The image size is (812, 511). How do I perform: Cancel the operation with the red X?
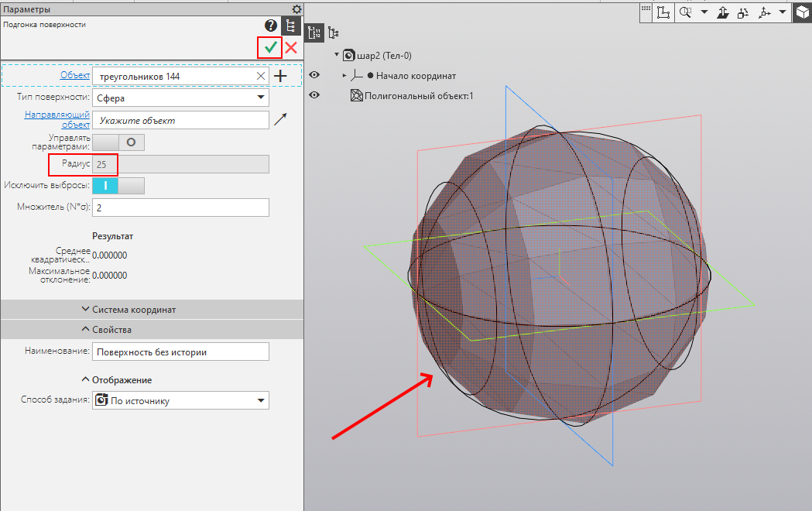point(291,48)
